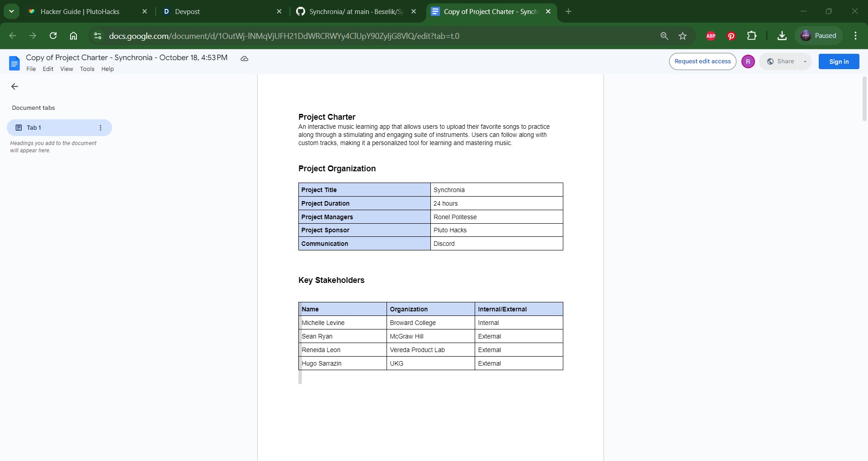This screenshot has height=461, width=868.
Task: Click the Project Charter heading
Action: pos(327,117)
